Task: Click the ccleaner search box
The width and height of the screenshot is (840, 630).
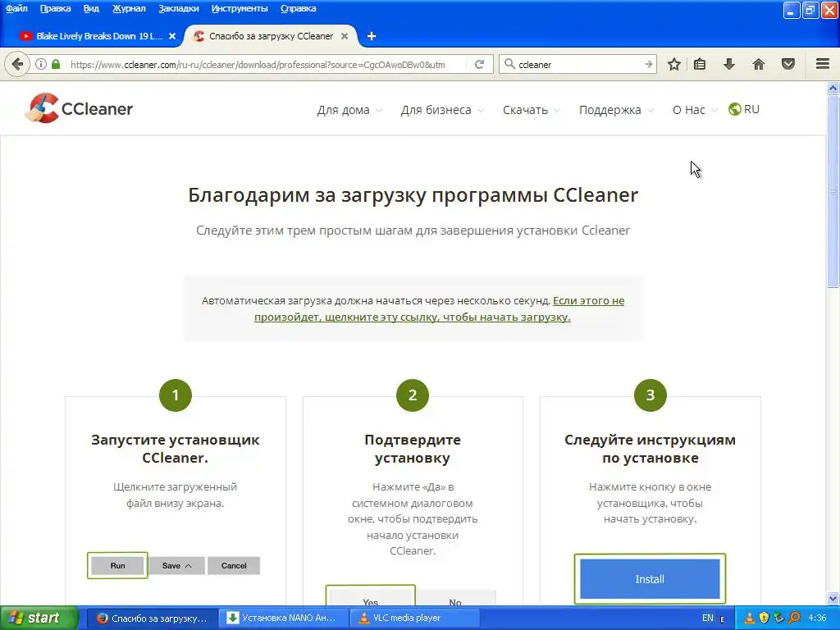Action: (x=578, y=64)
